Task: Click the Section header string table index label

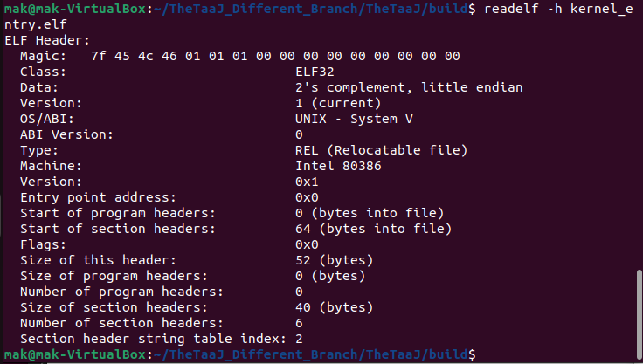Action: point(153,339)
